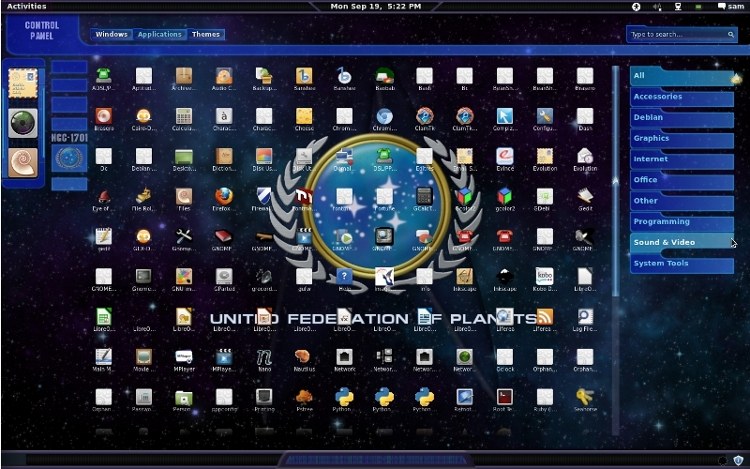This screenshot has width=750, height=469.
Task: Open the Compiz settings icon
Action: tap(505, 116)
